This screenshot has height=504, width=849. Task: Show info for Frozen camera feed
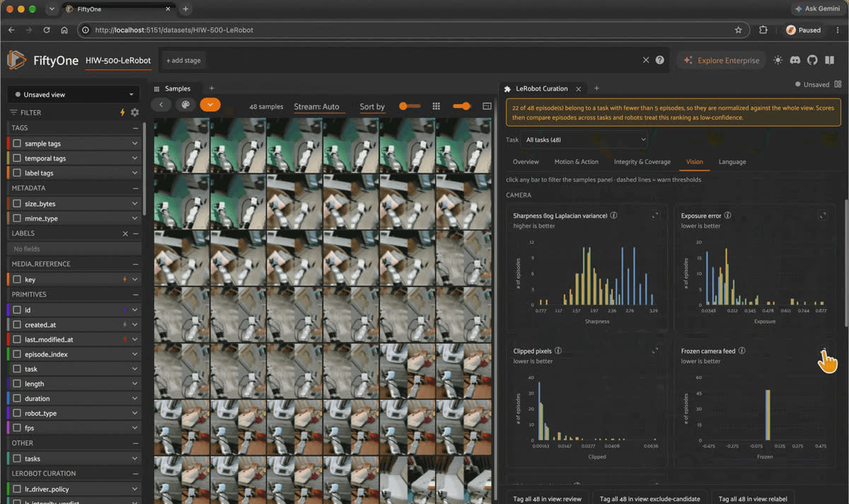point(742,351)
